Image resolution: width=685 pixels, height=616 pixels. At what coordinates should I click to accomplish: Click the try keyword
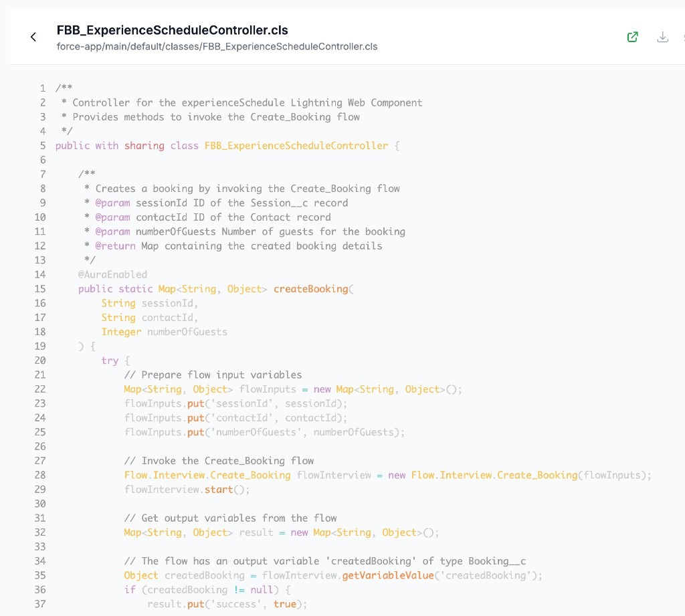(x=110, y=361)
